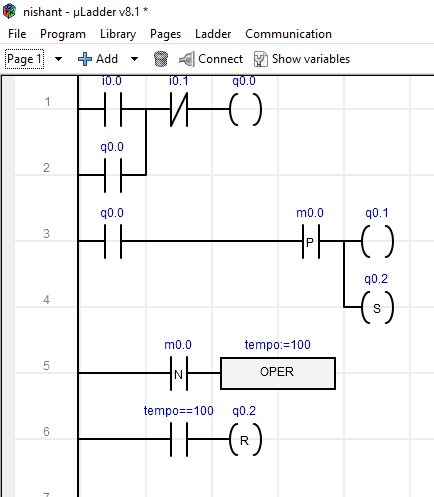The width and height of the screenshot is (434, 497).
Task: Open the File menu
Action: (17, 34)
